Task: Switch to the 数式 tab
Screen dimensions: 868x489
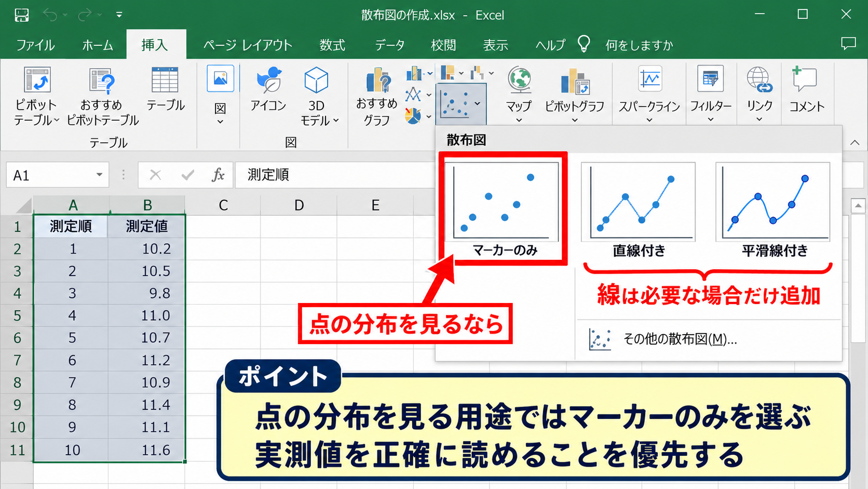Action: 332,45
